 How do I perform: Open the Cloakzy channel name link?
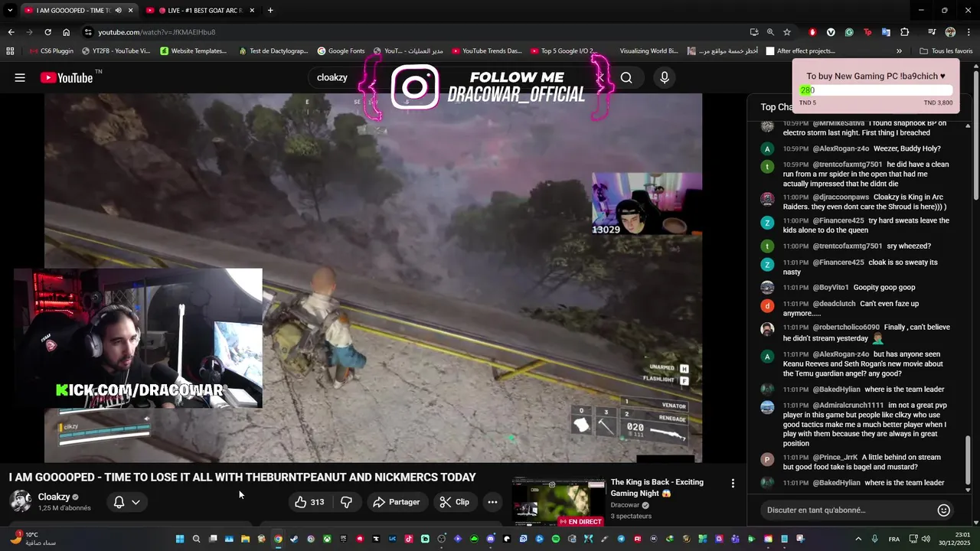[54, 497]
